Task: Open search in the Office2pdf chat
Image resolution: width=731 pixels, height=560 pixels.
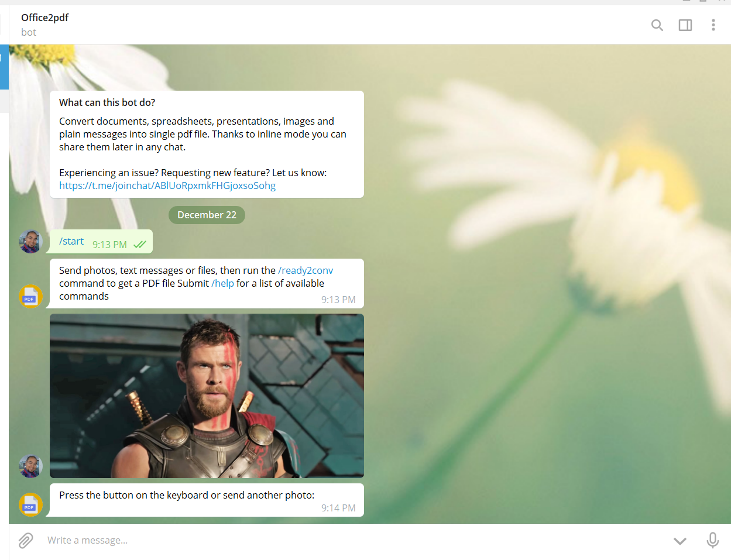Action: (657, 25)
